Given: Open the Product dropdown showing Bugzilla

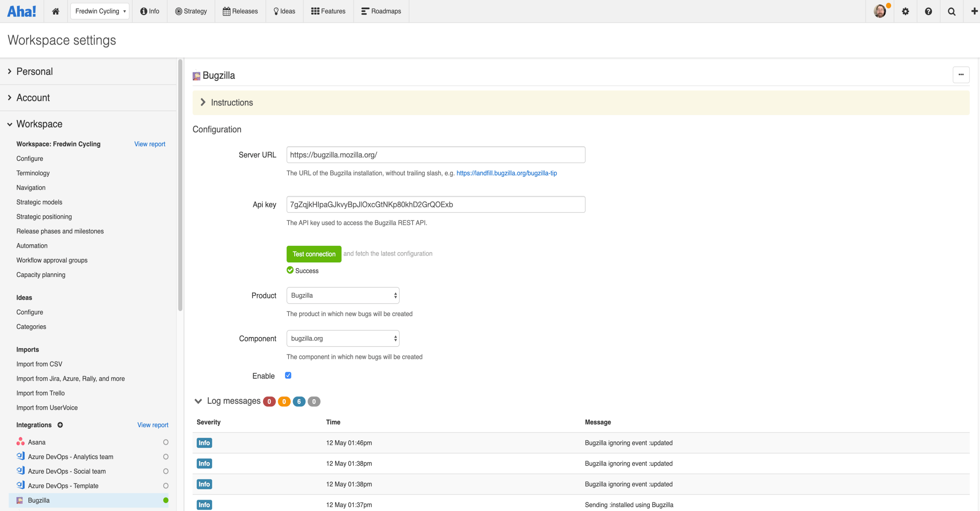Looking at the screenshot, I should 342,295.
